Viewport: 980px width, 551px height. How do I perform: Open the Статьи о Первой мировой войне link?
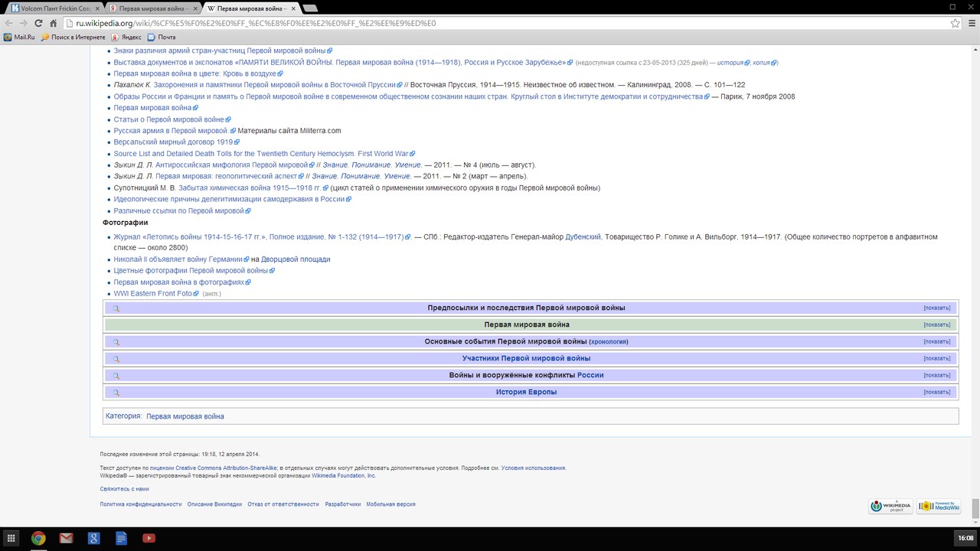169,119
